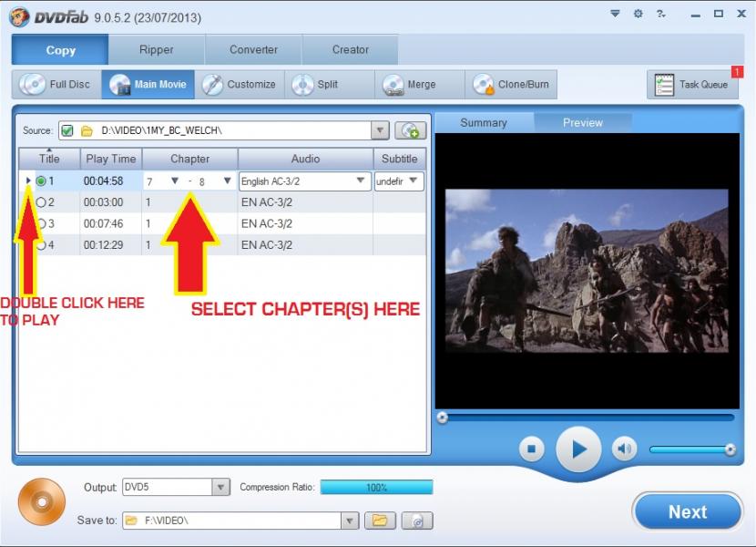Screen dimensions: 756x547
Task: Switch to the Copy tab
Action: coord(60,50)
